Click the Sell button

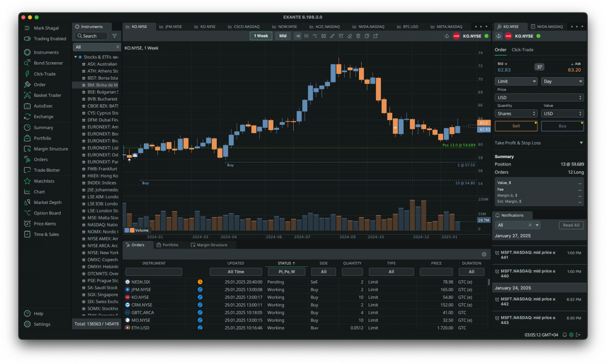[x=516, y=126]
